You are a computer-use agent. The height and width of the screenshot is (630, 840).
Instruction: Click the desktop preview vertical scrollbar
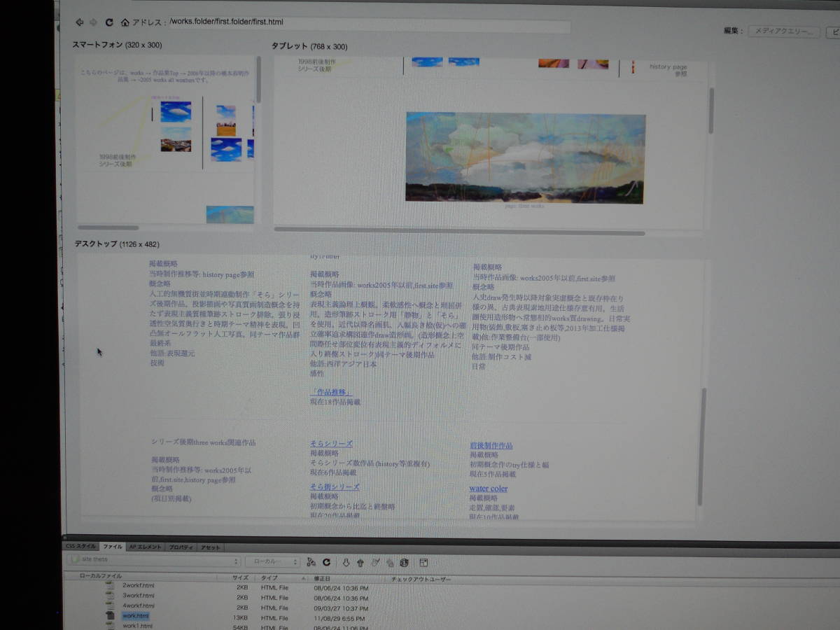pyautogui.click(x=701, y=447)
